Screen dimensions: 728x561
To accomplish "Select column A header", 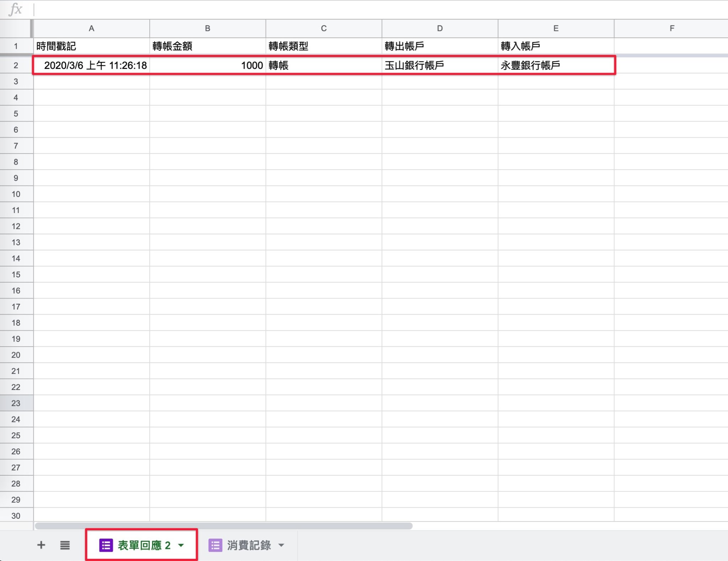I will tap(91, 28).
